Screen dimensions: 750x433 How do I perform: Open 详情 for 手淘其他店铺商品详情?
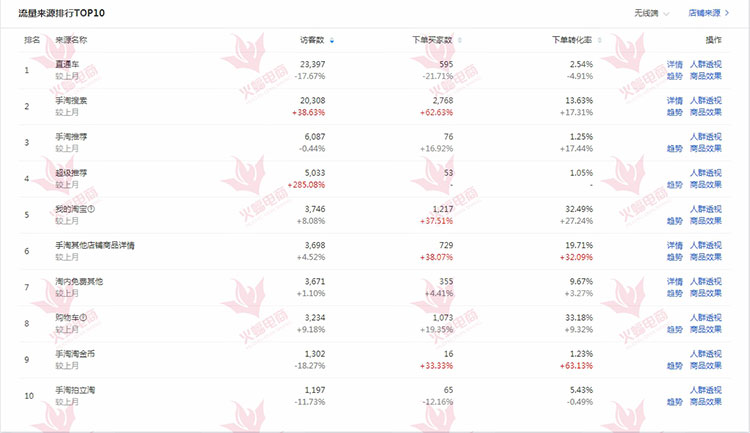coord(675,245)
